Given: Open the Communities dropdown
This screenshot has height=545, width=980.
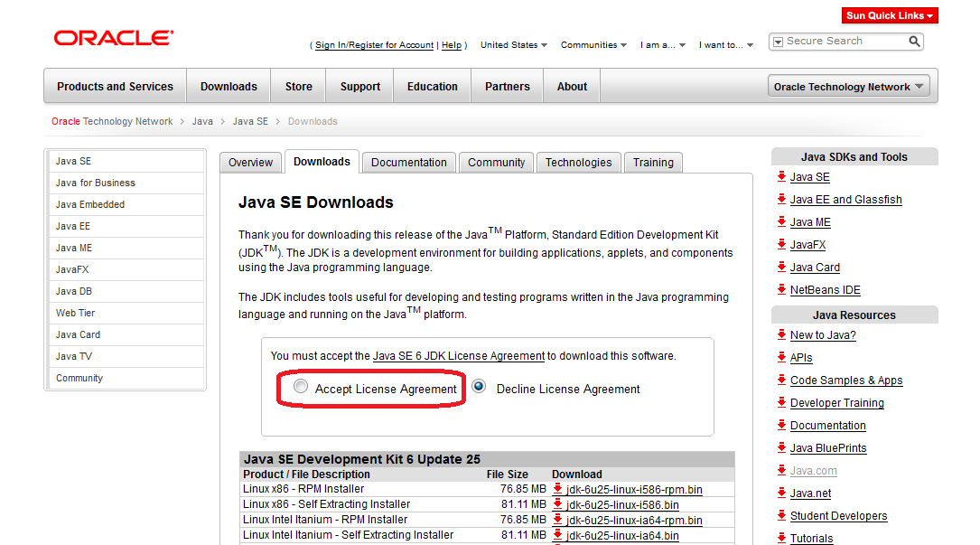Looking at the screenshot, I should 593,45.
